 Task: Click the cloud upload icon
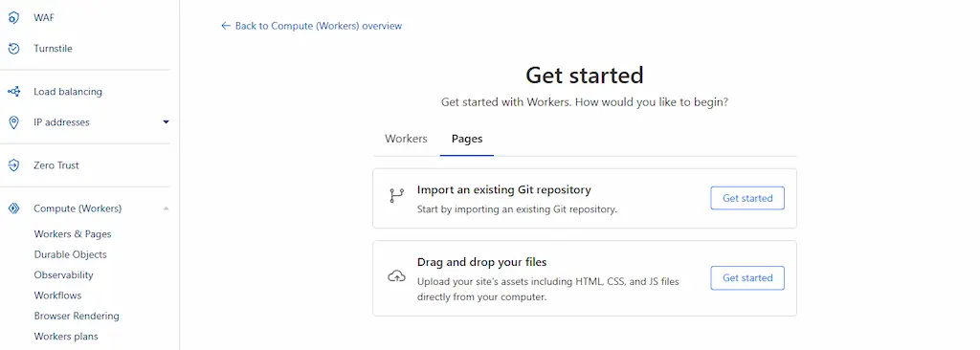pos(397,276)
